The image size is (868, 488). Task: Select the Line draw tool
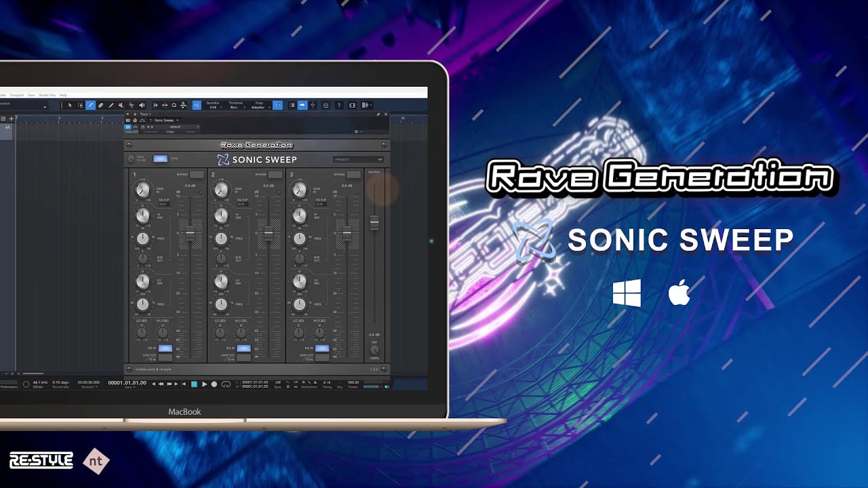pyautogui.click(x=111, y=105)
